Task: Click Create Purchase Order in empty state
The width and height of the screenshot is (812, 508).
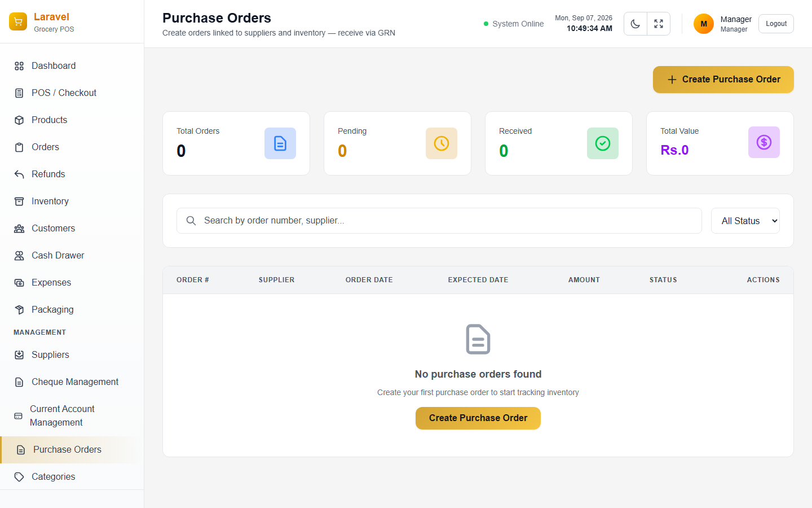Action: point(478,418)
